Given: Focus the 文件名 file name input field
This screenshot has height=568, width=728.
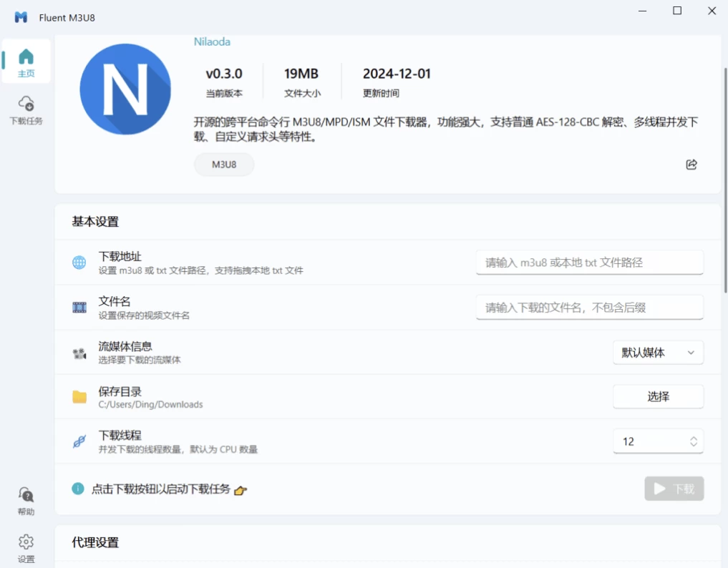Looking at the screenshot, I should 589,308.
